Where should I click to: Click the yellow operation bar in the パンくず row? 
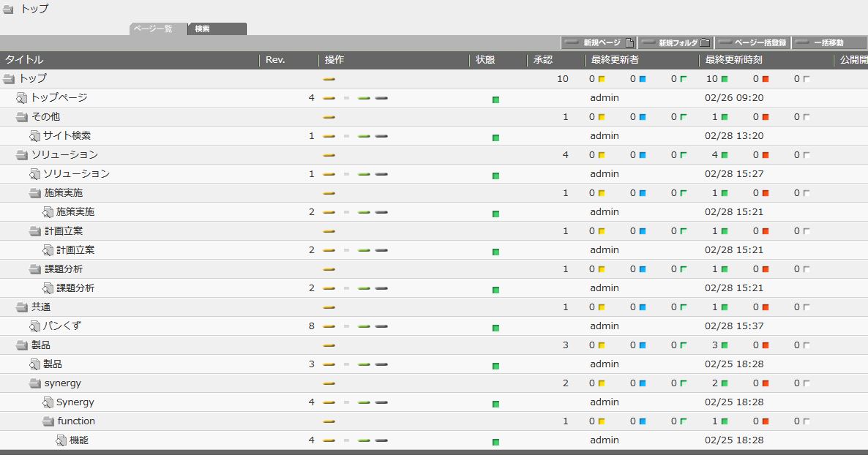point(329,326)
